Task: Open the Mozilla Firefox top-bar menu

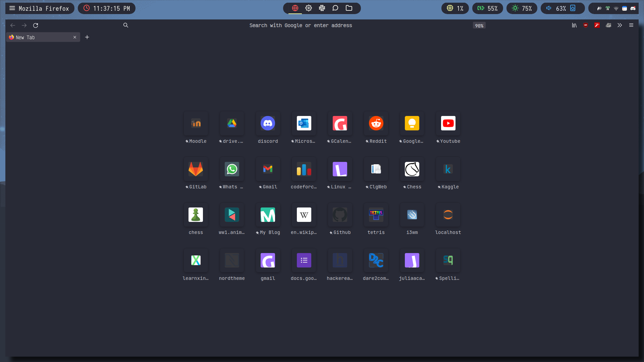Action: pyautogui.click(x=40, y=8)
